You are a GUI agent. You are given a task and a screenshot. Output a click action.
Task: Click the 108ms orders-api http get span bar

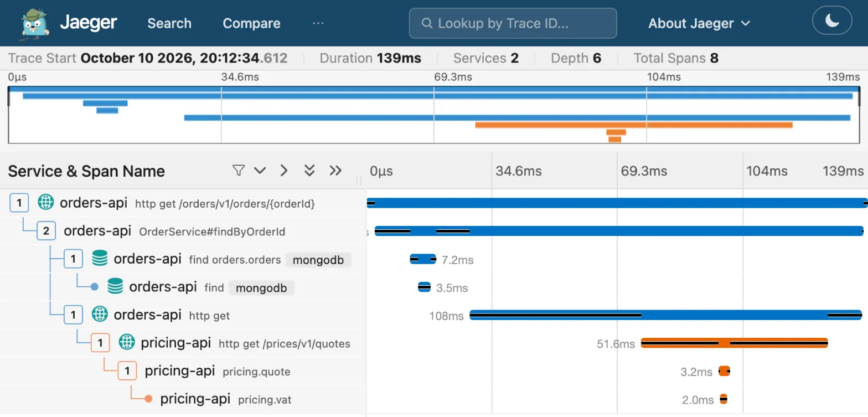(x=666, y=315)
